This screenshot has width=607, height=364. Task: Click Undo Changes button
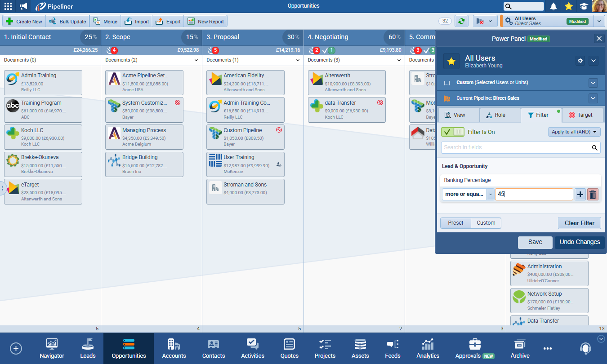coord(580,242)
